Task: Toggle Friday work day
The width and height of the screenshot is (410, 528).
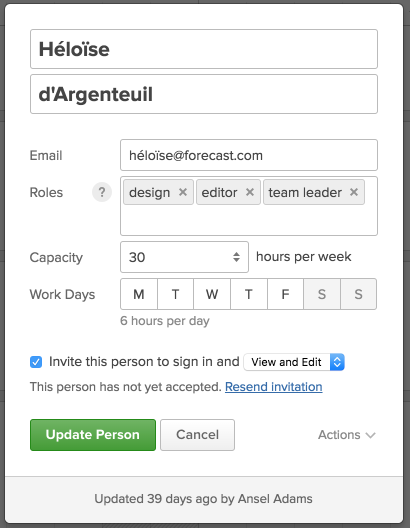Action: (x=285, y=294)
